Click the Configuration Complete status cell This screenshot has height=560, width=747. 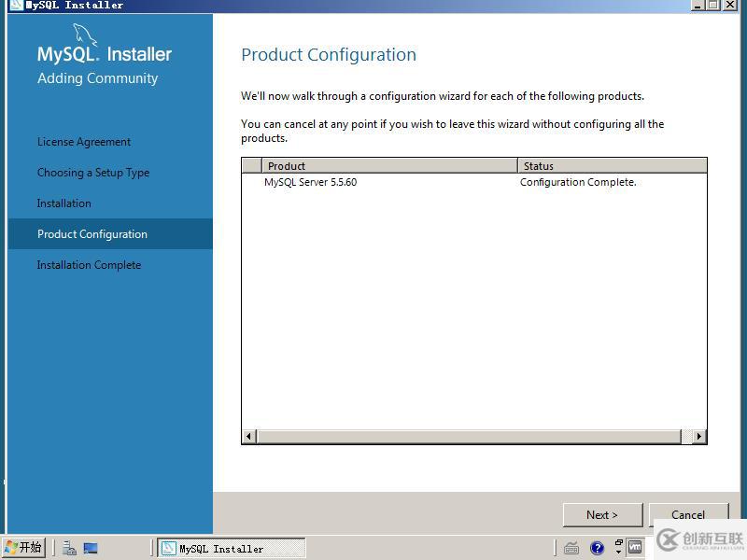(x=578, y=182)
